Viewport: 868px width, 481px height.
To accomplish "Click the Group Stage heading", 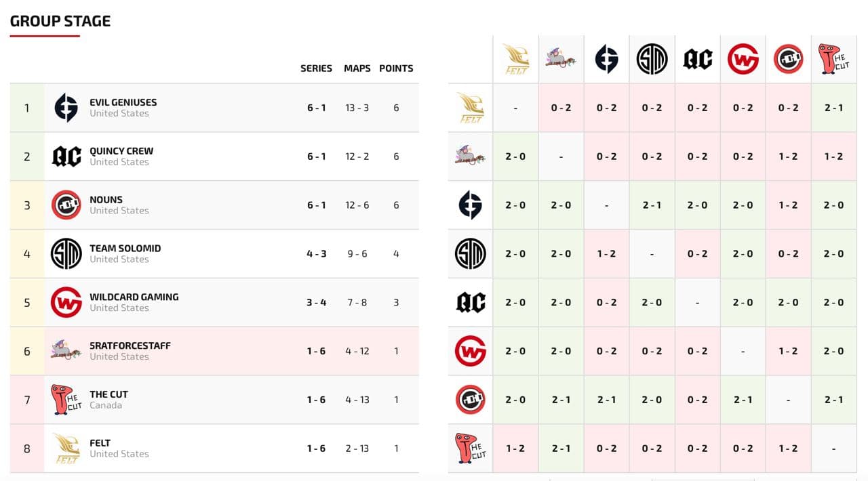I will 60,21.
